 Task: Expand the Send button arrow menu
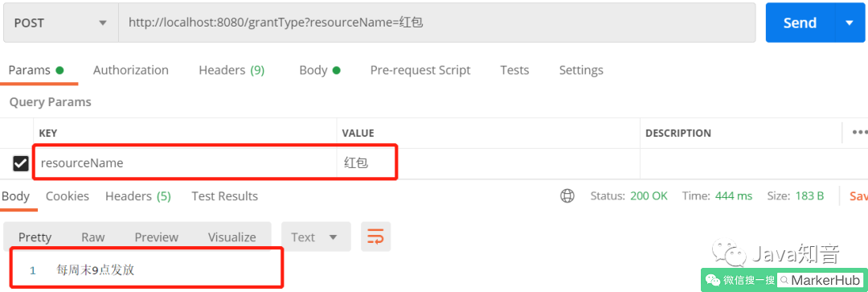[x=850, y=23]
